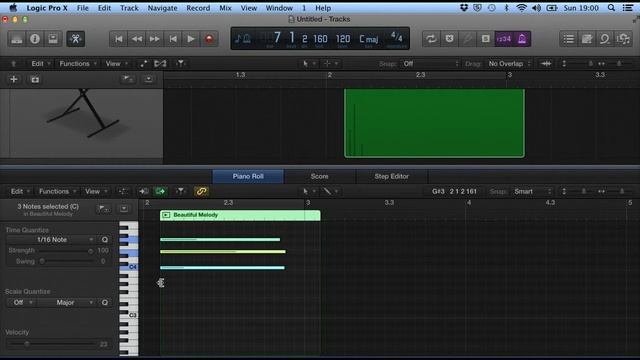Toggle the Smart Controls button
Viewport: 640px width, 360px height.
point(76,39)
